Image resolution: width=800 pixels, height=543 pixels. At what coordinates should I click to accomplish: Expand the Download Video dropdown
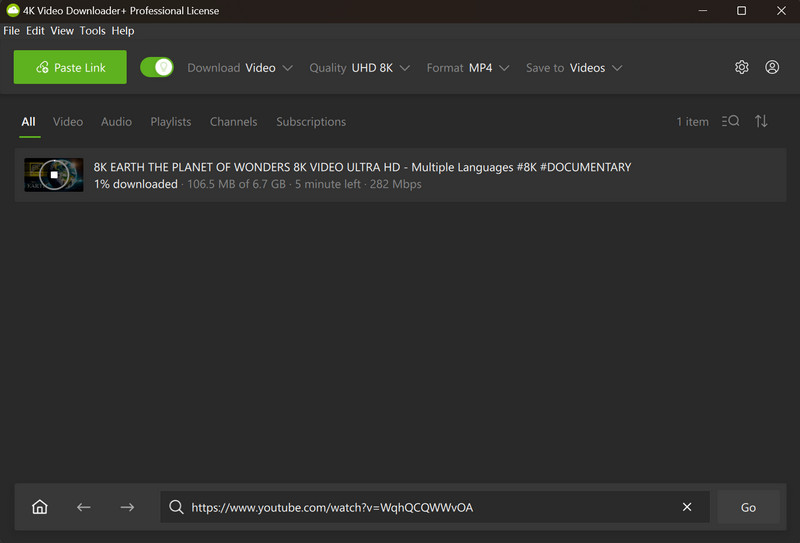point(240,68)
